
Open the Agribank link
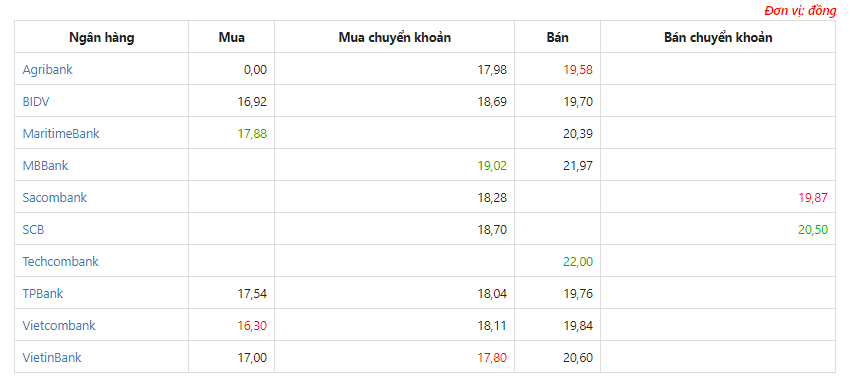point(47,69)
